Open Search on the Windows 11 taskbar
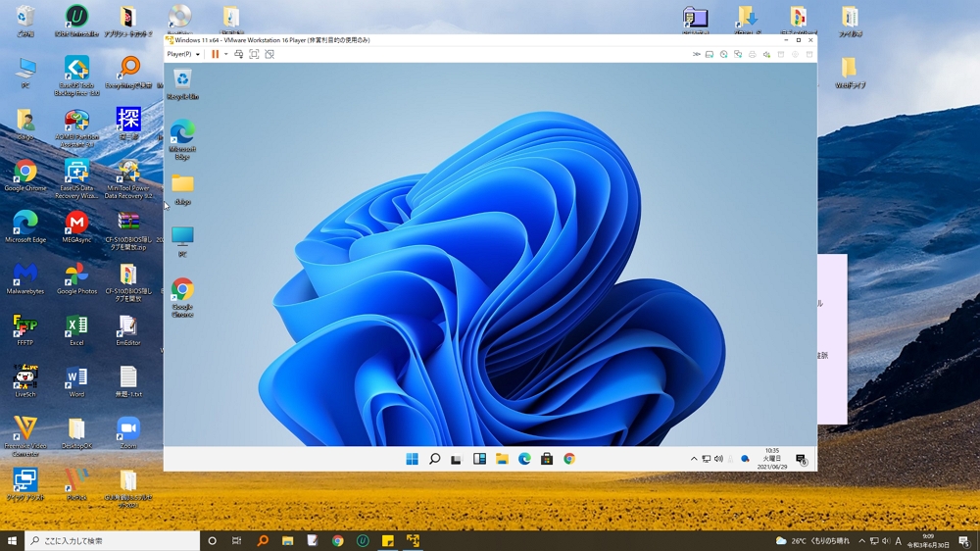The image size is (980, 551). 434,459
